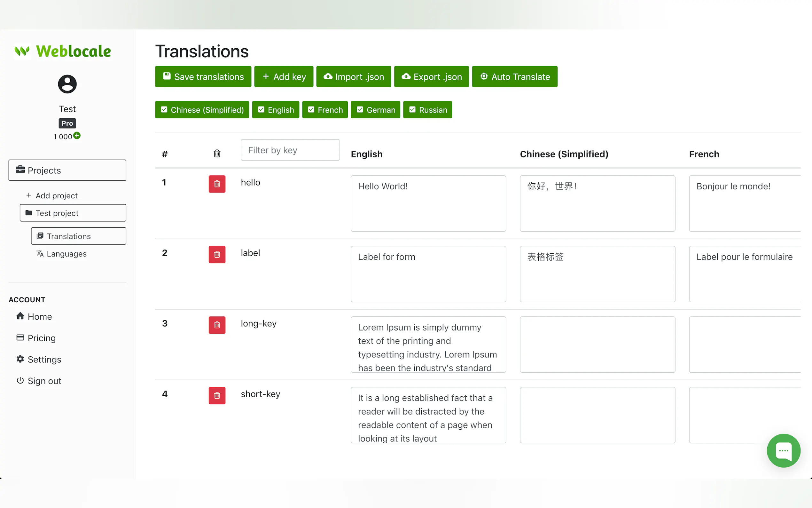
Task: Click the trash icon in table header
Action: point(217,154)
